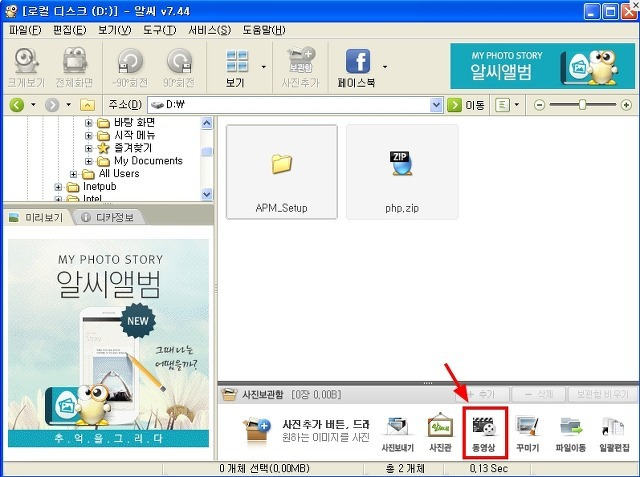Click the thumbnail size slider handle
This screenshot has height=477, width=640.
pos(582,105)
